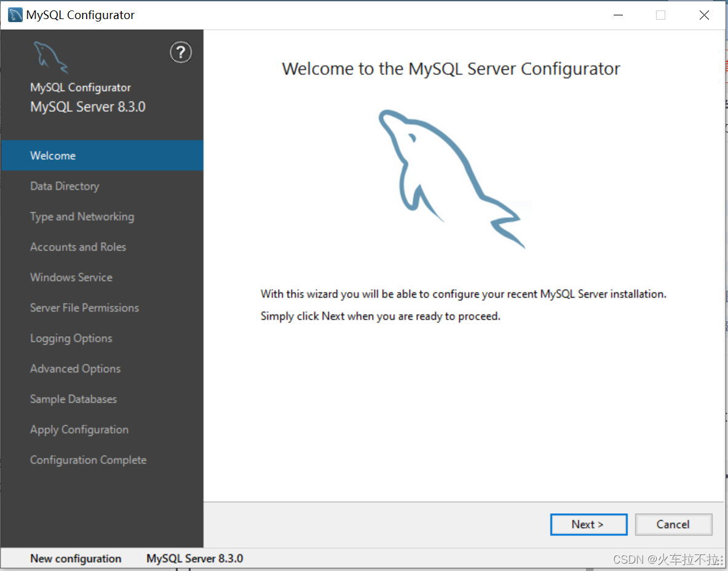Click the Cancel button
728x571 pixels.
673,524
